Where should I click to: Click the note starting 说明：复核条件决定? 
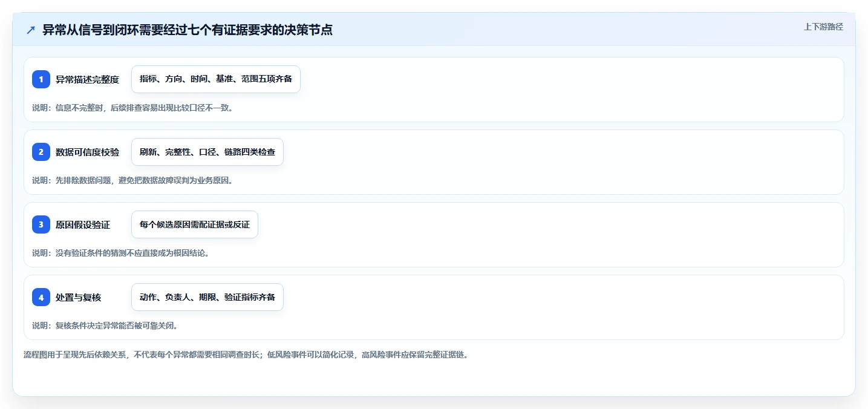pos(105,326)
